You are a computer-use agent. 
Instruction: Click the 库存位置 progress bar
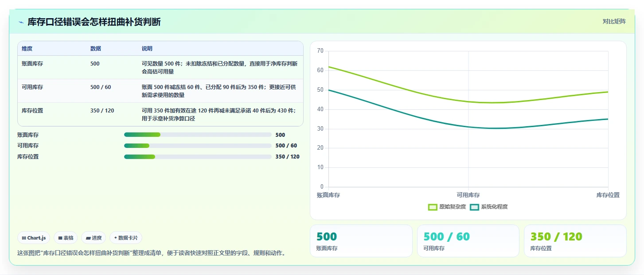(198, 157)
